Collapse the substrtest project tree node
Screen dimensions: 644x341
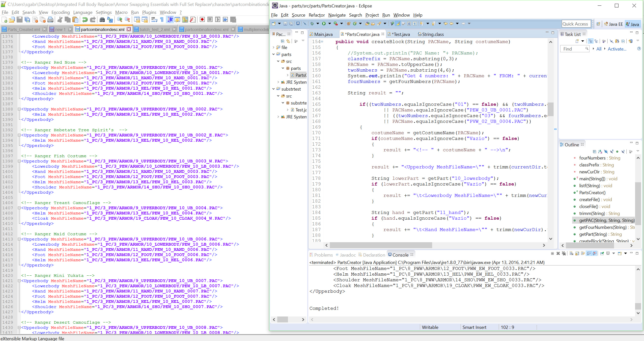tap(274, 89)
